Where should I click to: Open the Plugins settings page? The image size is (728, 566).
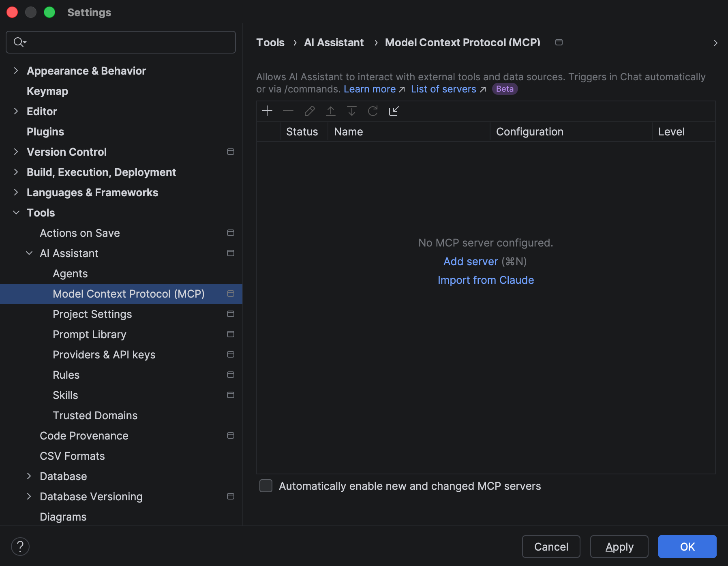pyautogui.click(x=45, y=132)
